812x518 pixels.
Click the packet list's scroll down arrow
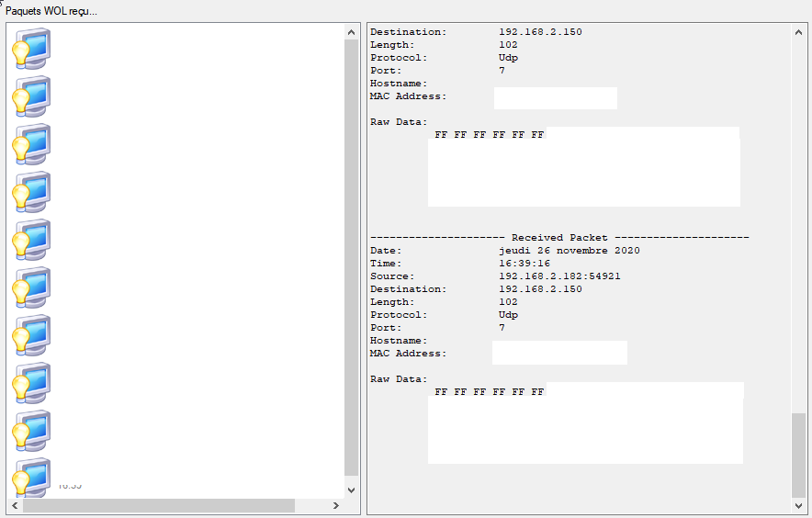351,490
